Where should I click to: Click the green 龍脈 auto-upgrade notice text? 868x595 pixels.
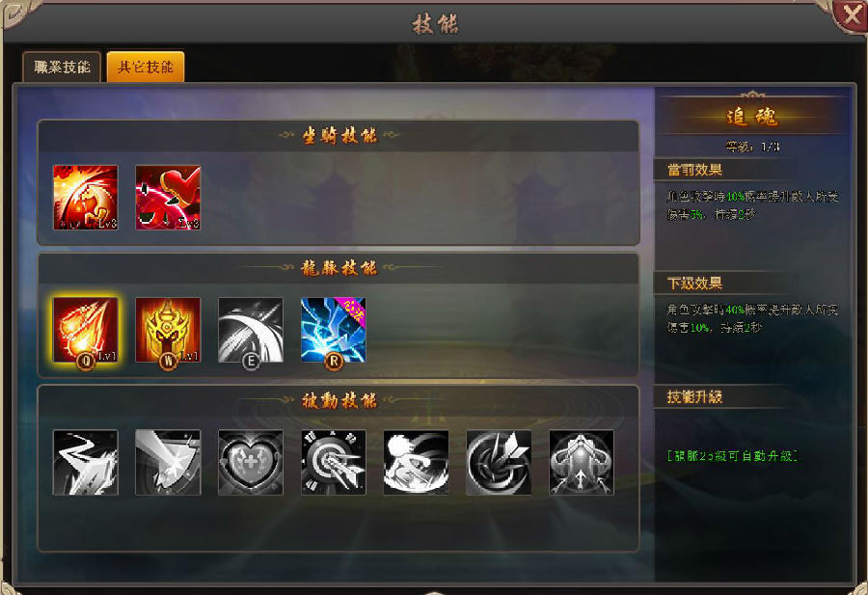pyautogui.click(x=732, y=456)
